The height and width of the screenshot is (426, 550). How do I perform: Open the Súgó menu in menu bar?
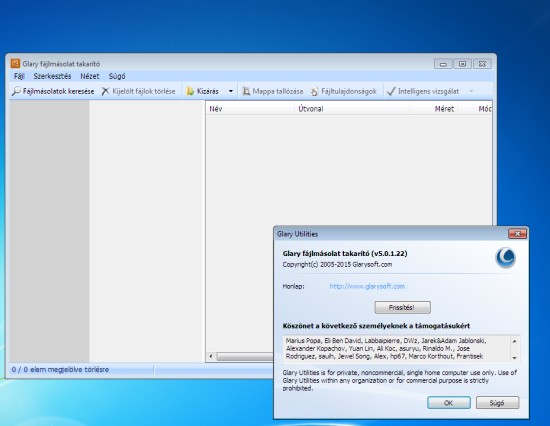(117, 76)
